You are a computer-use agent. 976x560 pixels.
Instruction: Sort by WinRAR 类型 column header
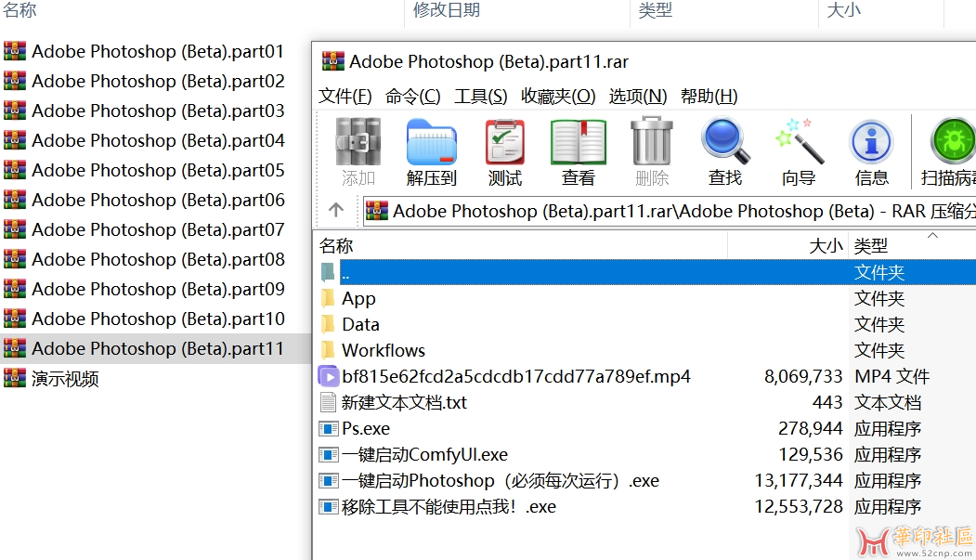(871, 246)
